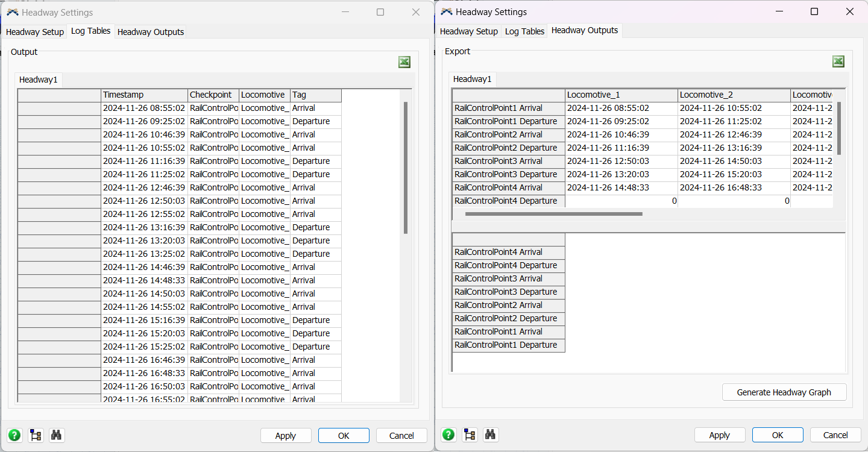Open help in the Headway Outputs window
Screen dimensions: 868x452
click(x=448, y=435)
